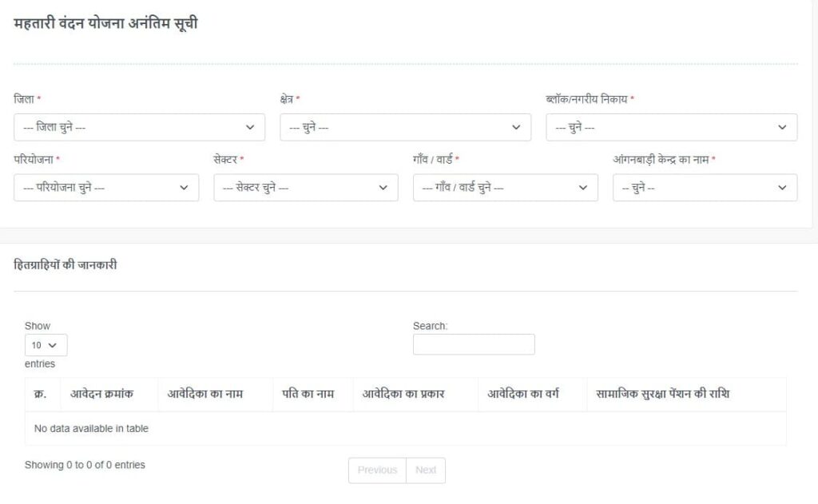
Task: Open the सेक्टर चुने dropdown
Action: click(305, 188)
